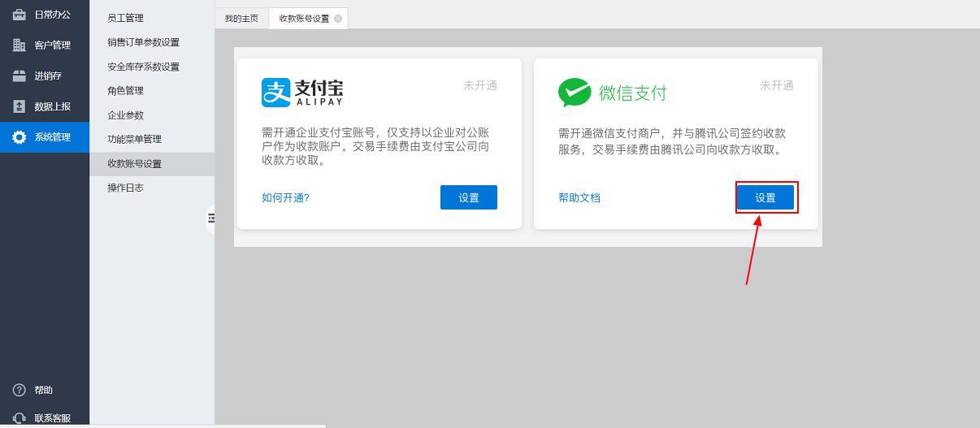The width and height of the screenshot is (980, 428).
Task: Open 员工管理 in the settings menu
Action: click(x=125, y=18)
